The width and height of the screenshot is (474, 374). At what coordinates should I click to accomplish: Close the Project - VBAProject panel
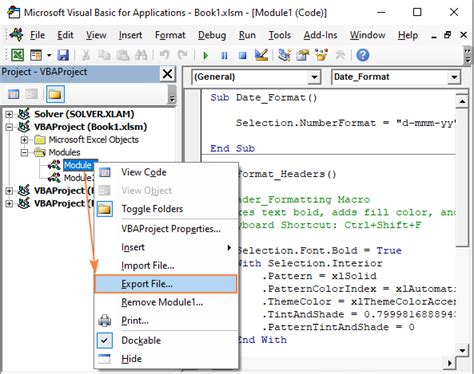coord(168,74)
